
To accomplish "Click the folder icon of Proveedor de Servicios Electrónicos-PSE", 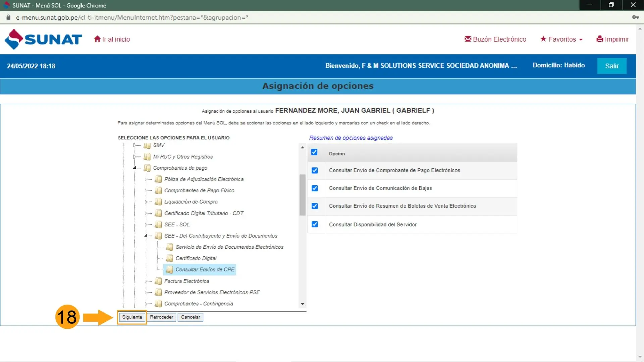I will [x=158, y=292].
